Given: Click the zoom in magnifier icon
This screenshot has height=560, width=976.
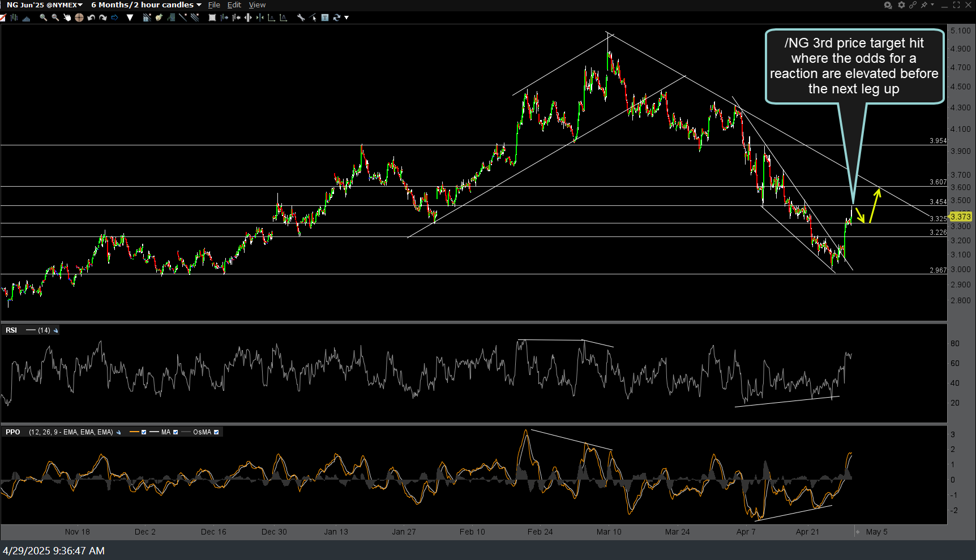Looking at the screenshot, I should coord(43,18).
